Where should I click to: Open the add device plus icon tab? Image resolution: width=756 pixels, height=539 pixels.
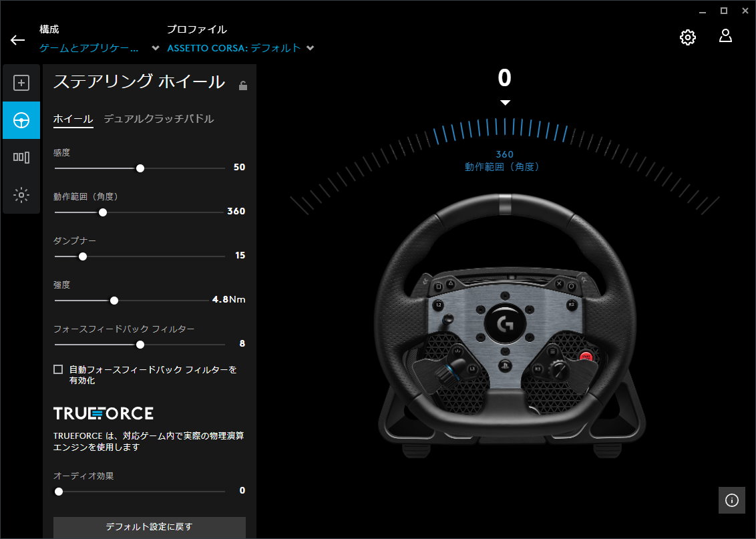tap(21, 83)
